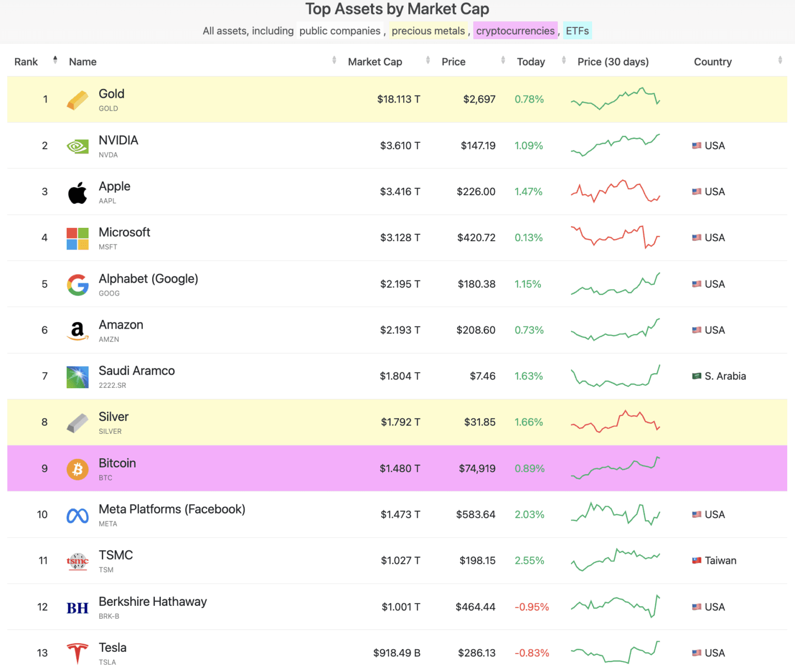Click the NVIDIA logo icon

(x=78, y=147)
